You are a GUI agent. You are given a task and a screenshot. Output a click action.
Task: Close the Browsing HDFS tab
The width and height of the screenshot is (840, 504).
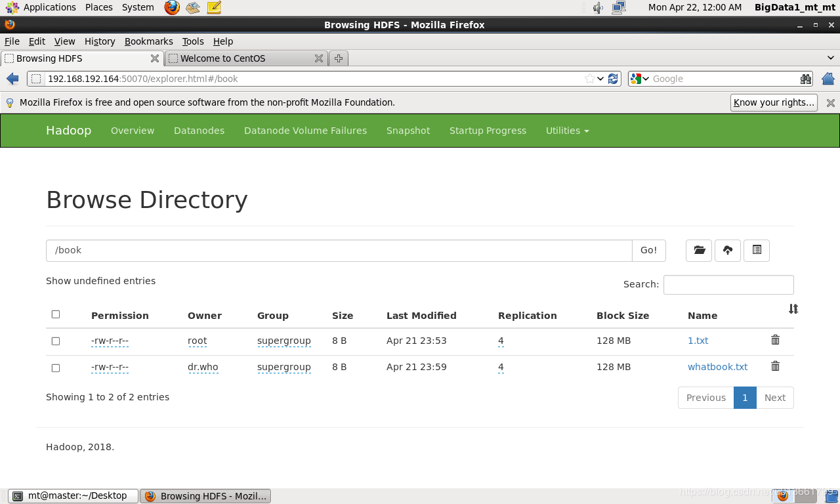[x=155, y=58]
